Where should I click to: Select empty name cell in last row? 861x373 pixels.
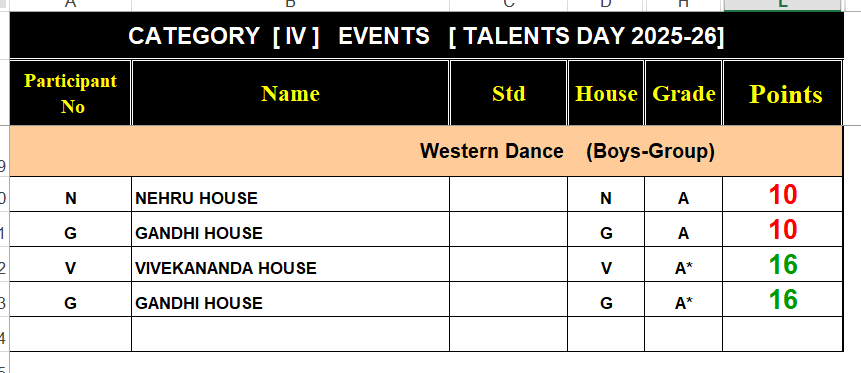290,334
